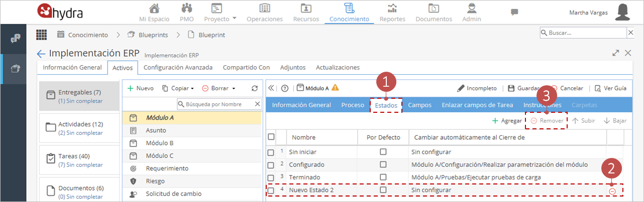Image resolution: width=644 pixels, height=202 pixels.
Task: Open the Borrar dropdown menu
Action: (x=219, y=88)
